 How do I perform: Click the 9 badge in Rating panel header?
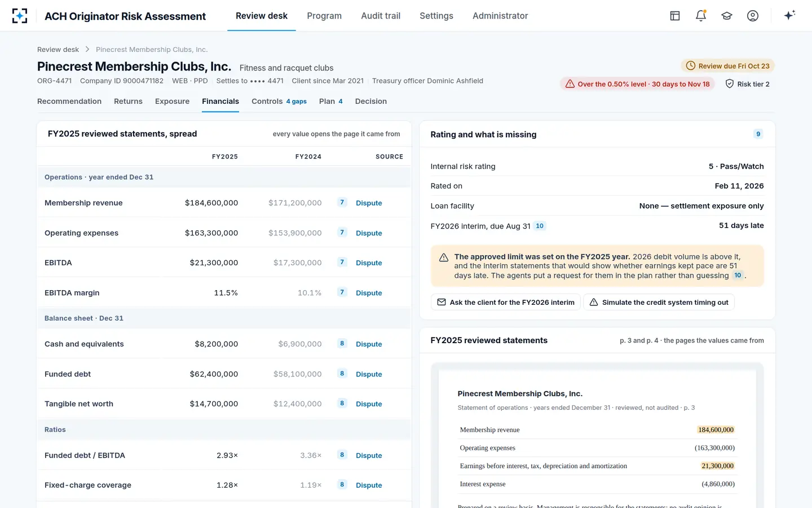point(758,134)
